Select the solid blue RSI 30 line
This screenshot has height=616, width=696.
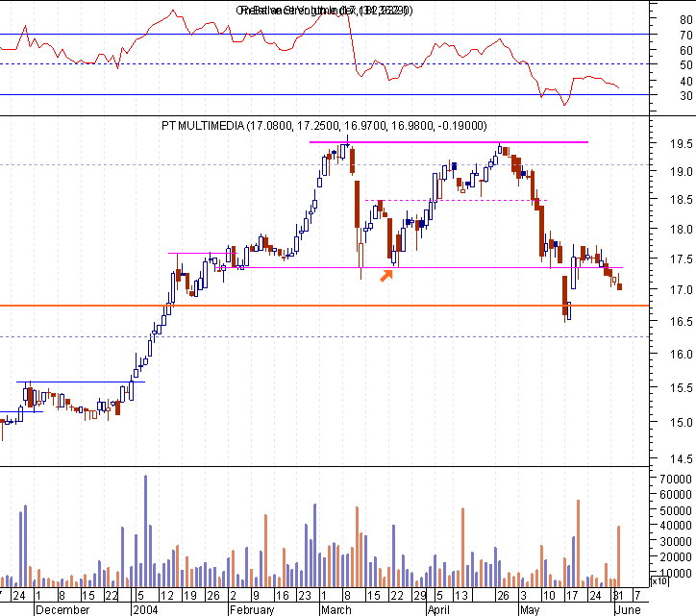click(324, 94)
